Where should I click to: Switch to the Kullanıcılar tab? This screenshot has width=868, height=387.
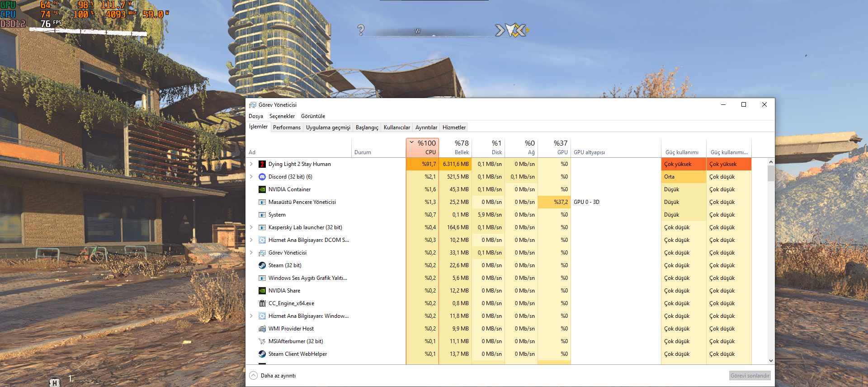pyautogui.click(x=397, y=127)
